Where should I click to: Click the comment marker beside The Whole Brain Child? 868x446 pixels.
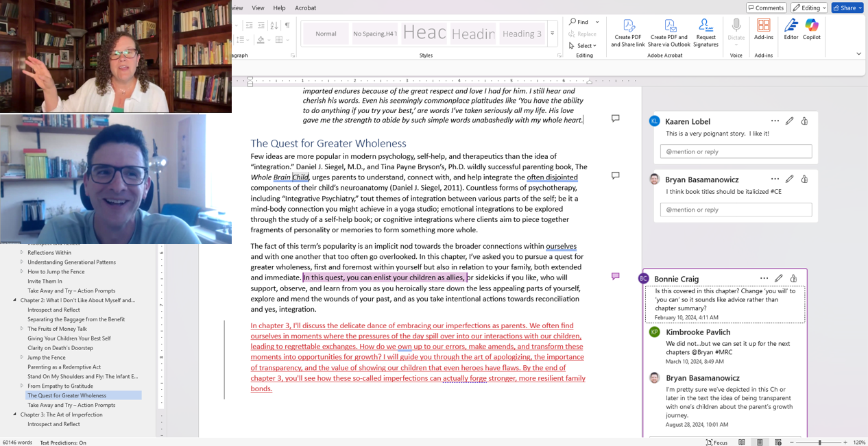[615, 175]
